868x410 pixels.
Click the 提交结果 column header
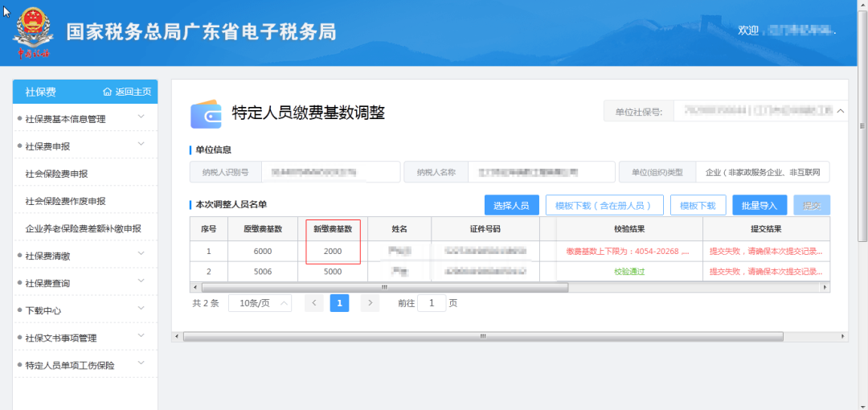[x=766, y=229]
